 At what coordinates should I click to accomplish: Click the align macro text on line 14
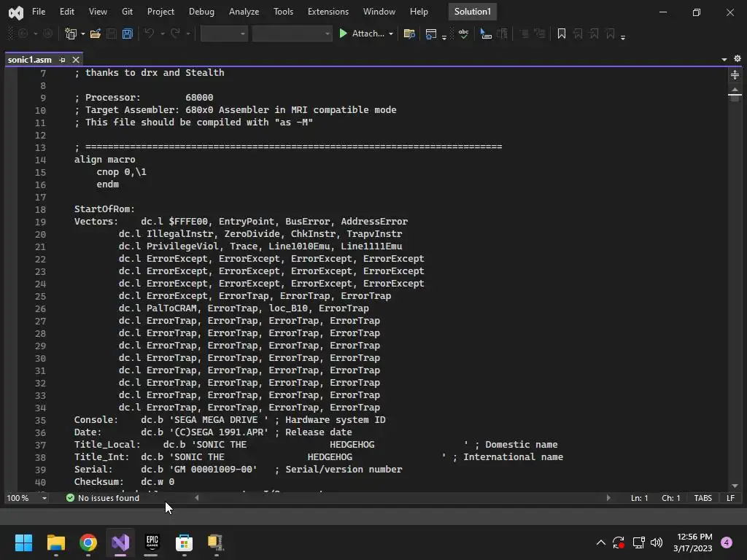[x=104, y=160]
